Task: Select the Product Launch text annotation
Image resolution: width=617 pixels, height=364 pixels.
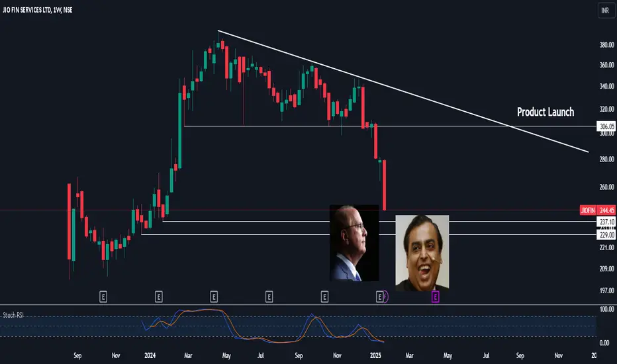Action: click(x=546, y=112)
